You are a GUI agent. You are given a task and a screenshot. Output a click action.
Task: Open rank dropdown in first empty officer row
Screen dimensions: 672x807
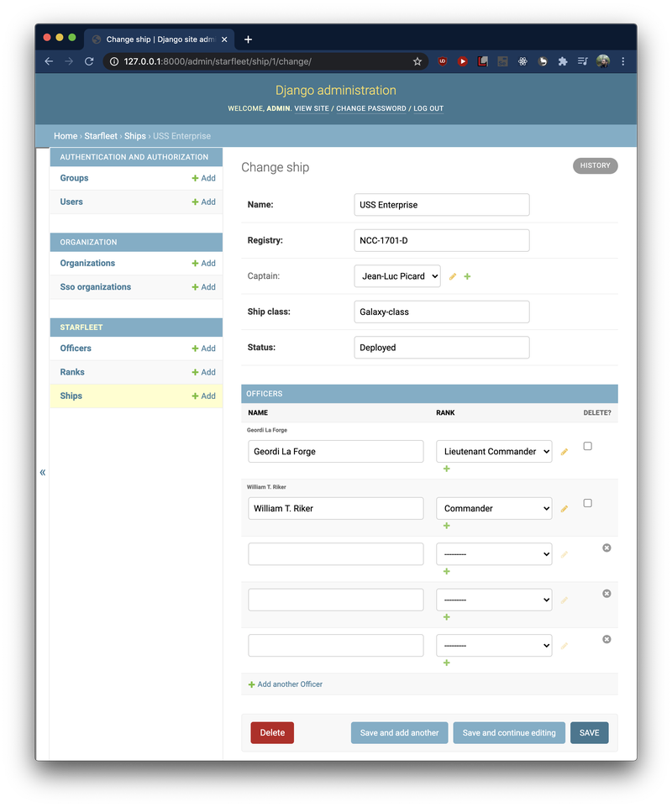click(x=494, y=553)
